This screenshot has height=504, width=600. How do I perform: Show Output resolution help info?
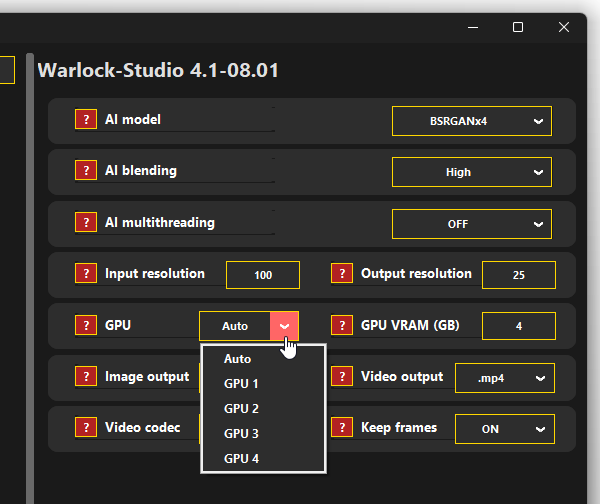(x=342, y=273)
